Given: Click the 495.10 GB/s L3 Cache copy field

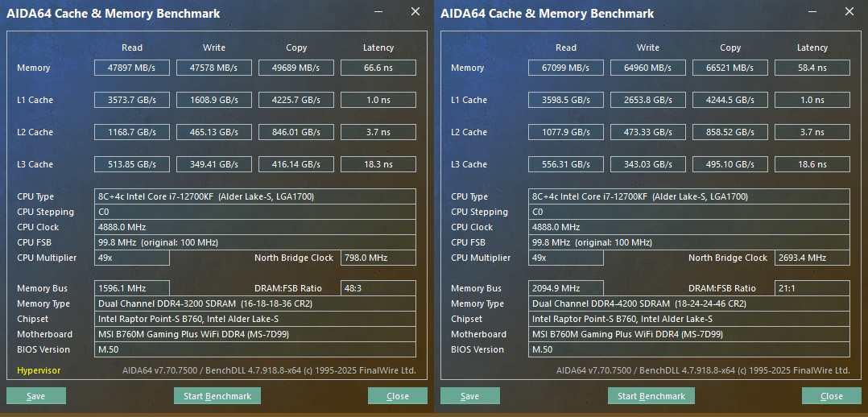Looking at the screenshot, I should 730,164.
